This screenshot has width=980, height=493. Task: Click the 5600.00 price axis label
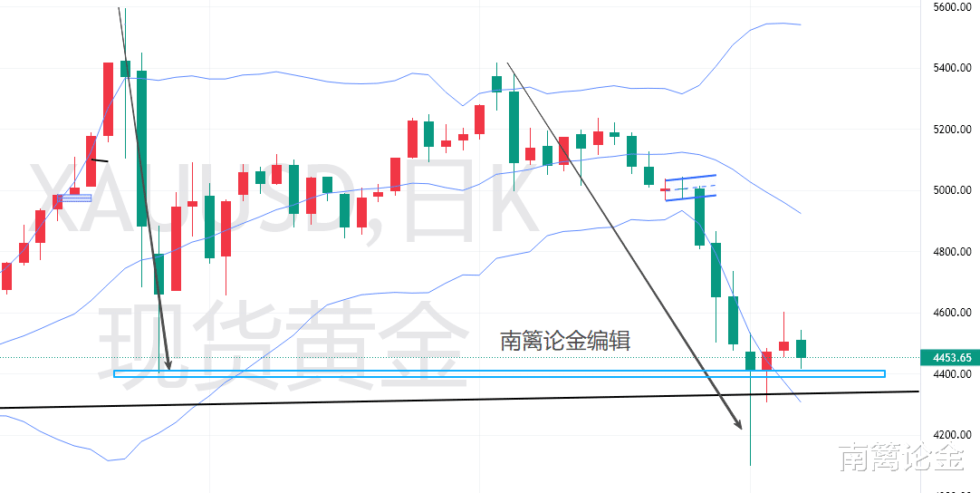click(x=952, y=7)
